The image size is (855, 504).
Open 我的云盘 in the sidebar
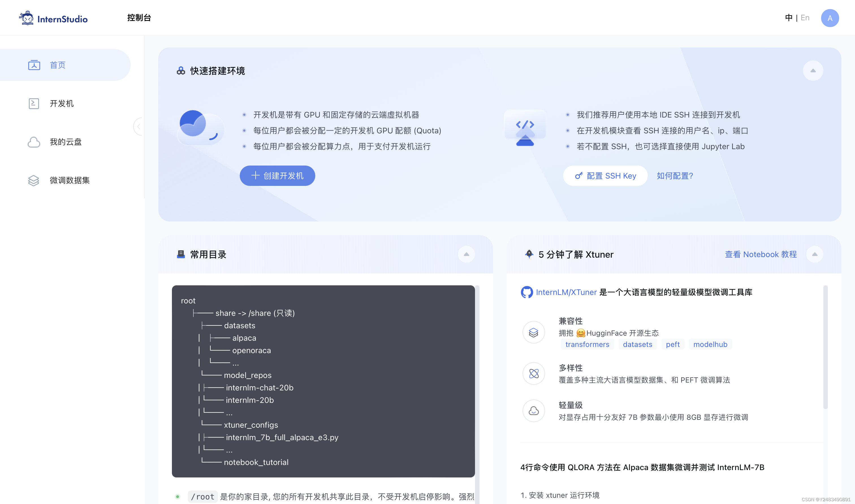[x=65, y=142]
